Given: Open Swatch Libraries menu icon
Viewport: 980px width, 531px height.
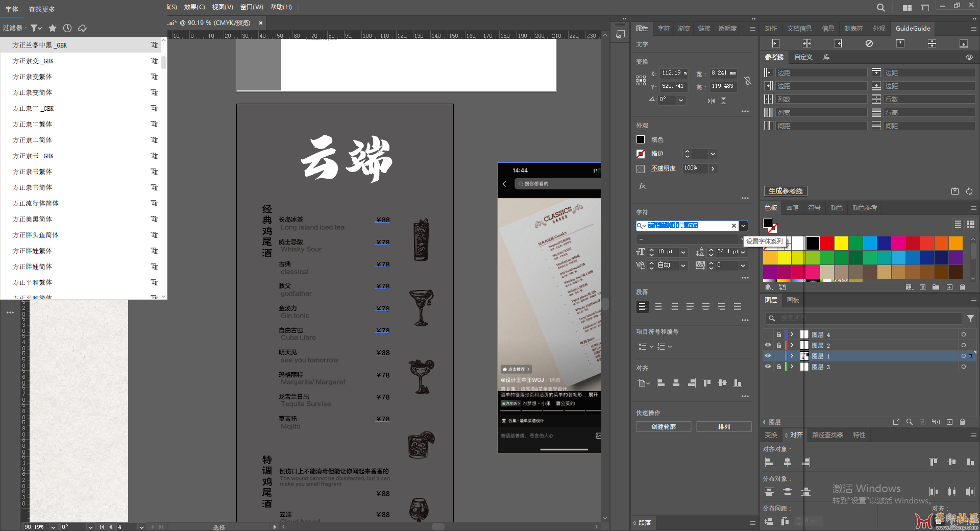Looking at the screenshot, I should [x=769, y=287].
